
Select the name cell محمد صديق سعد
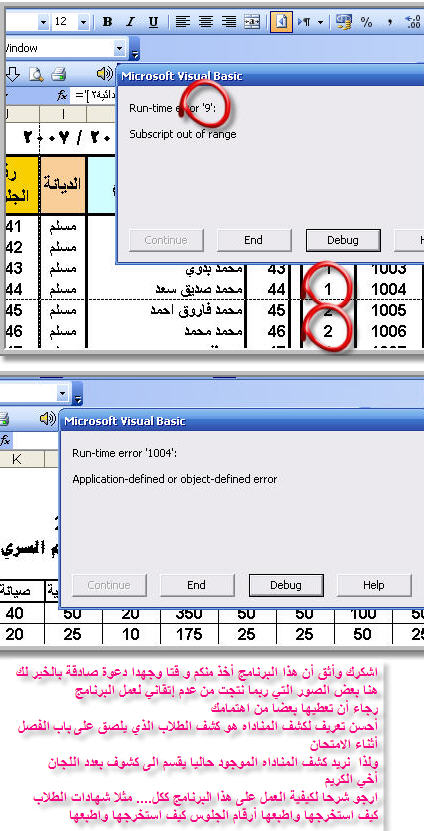click(166, 289)
